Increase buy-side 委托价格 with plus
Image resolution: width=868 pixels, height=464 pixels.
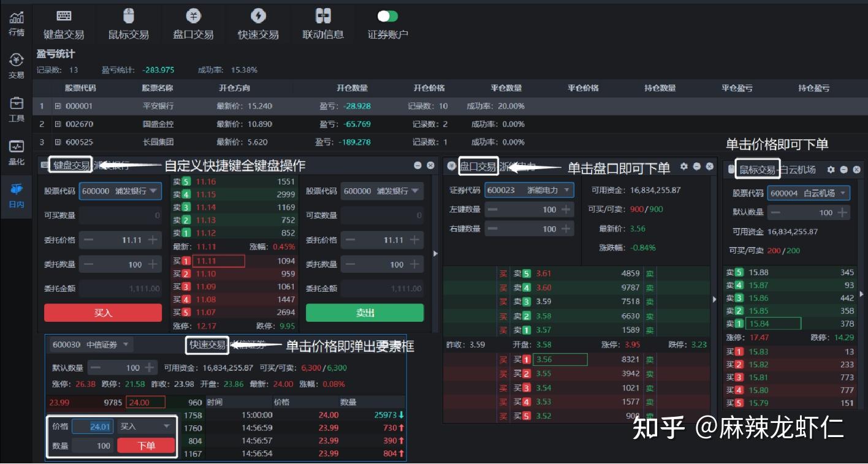[x=153, y=240]
